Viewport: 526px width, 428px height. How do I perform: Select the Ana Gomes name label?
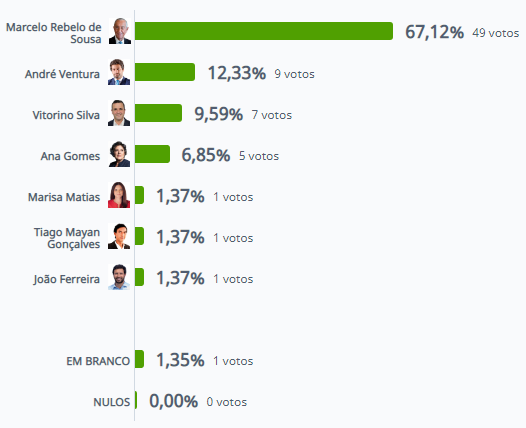(70, 156)
